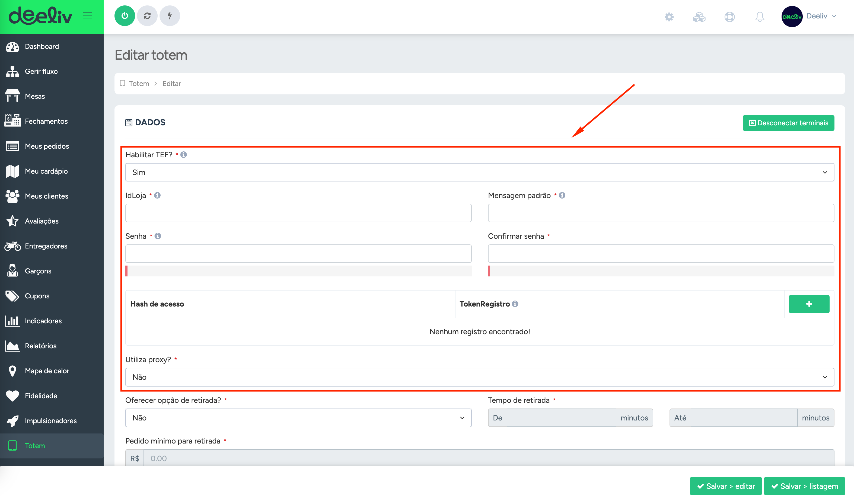Click the lightning bolt icon
Viewport: 854px width, 504px height.
click(170, 16)
